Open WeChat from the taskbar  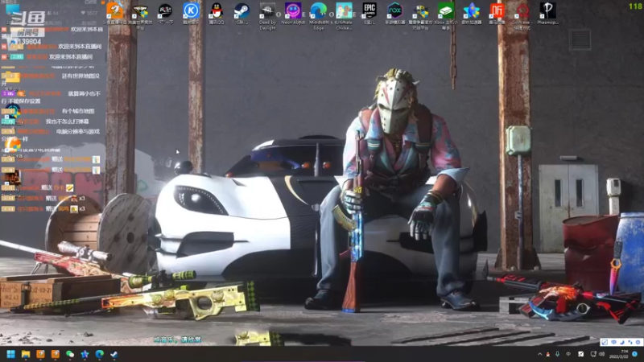pos(70,354)
